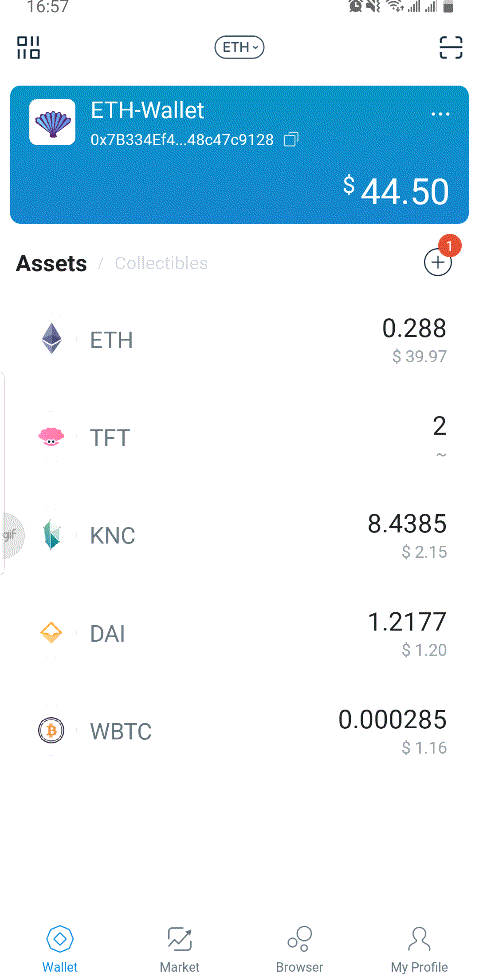This screenshot has width=480, height=977.
Task: Tap the scan icon at top right
Action: click(x=451, y=47)
